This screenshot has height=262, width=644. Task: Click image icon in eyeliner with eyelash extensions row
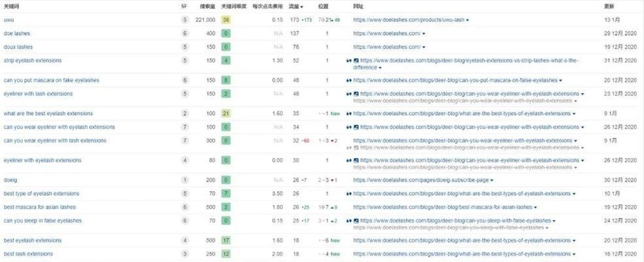click(x=356, y=160)
